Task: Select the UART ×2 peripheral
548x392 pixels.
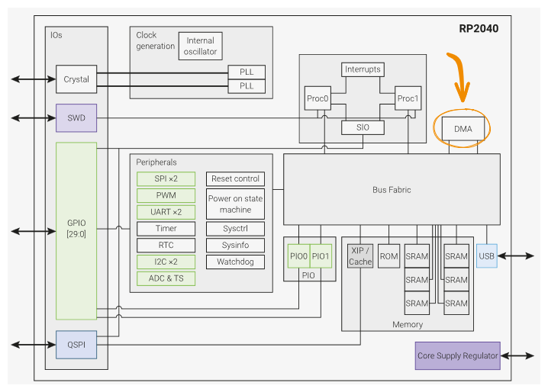Action: click(x=166, y=212)
